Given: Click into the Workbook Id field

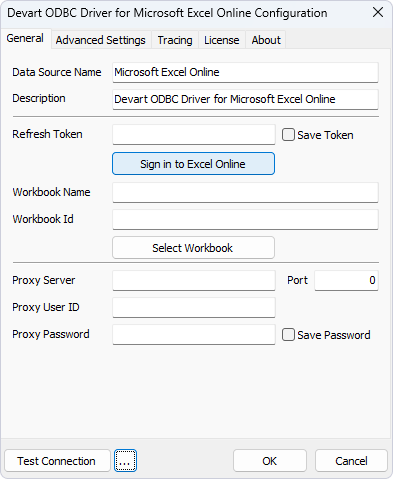Looking at the screenshot, I should click(x=245, y=219).
